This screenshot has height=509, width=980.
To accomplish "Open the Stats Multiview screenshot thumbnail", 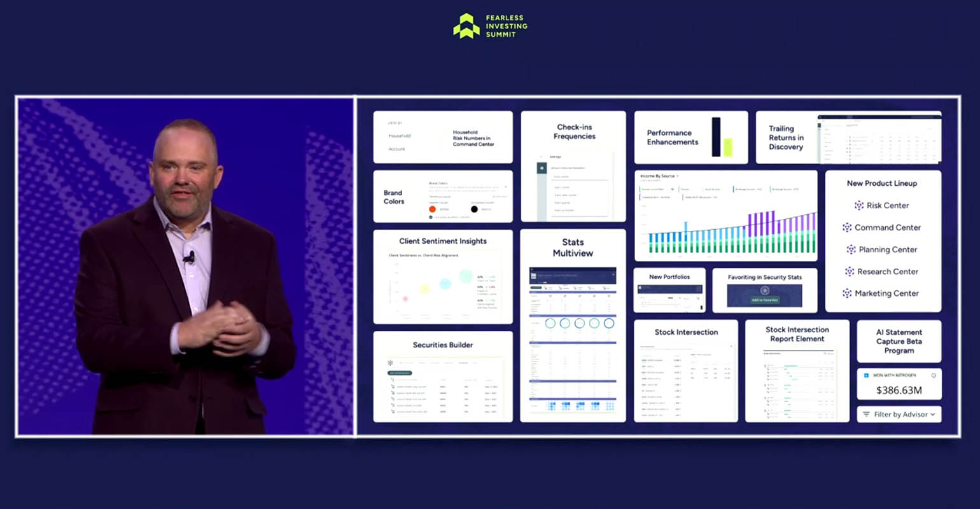I will pyautogui.click(x=573, y=340).
